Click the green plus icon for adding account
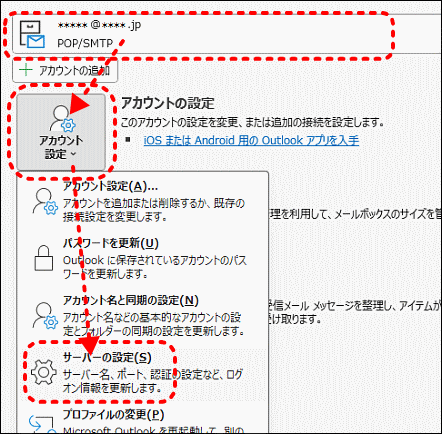442x434 pixels. 26,70
